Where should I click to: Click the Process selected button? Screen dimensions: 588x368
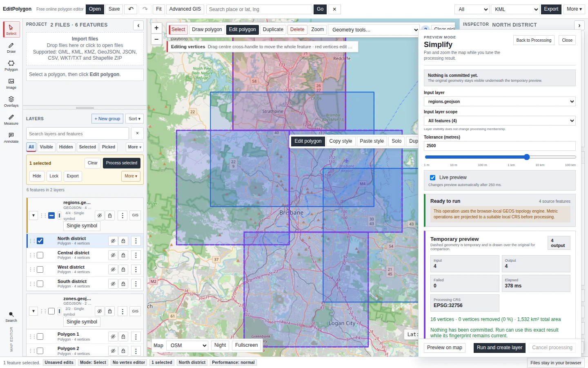[122, 163]
